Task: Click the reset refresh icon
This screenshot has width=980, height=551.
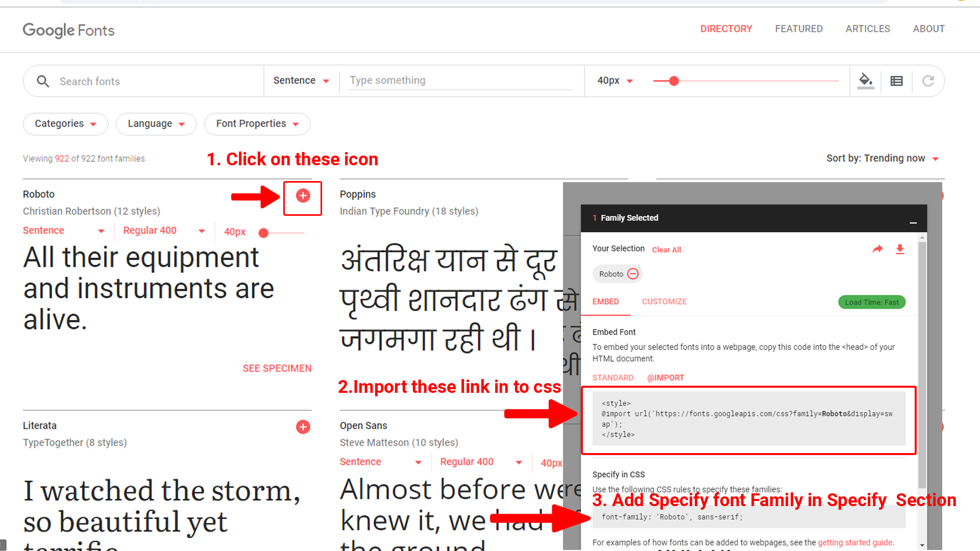Action: (928, 81)
